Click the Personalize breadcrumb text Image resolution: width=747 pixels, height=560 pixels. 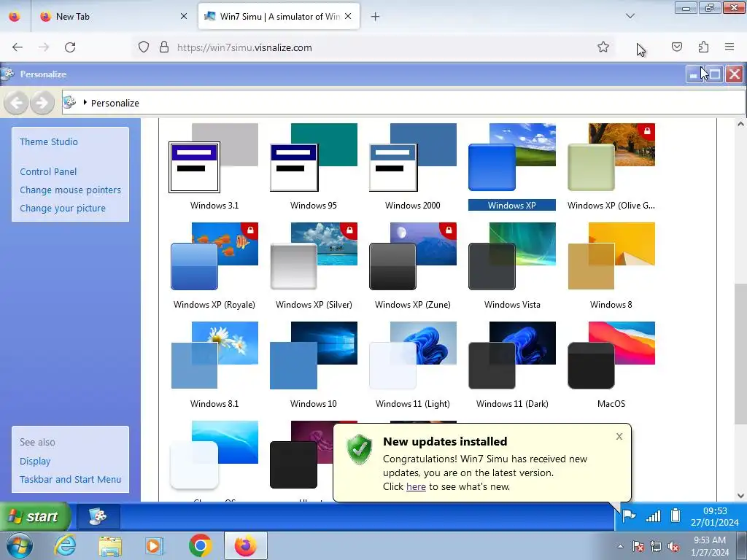tap(115, 104)
